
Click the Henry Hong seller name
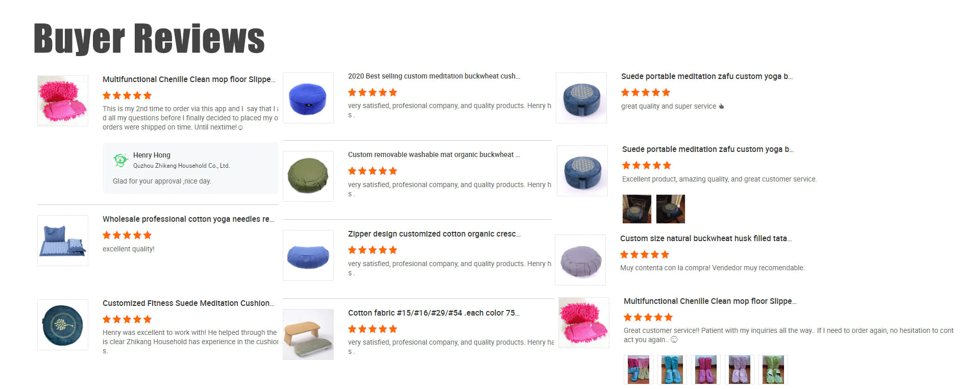pos(152,155)
